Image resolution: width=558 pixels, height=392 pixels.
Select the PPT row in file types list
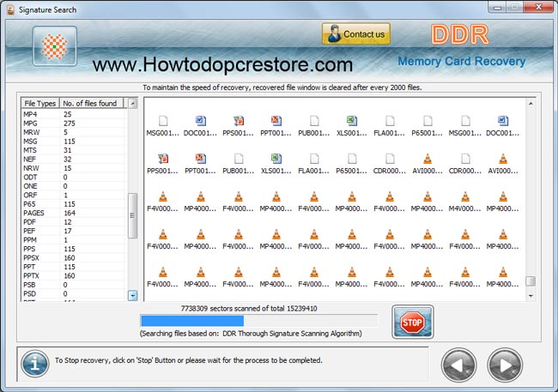click(73, 267)
